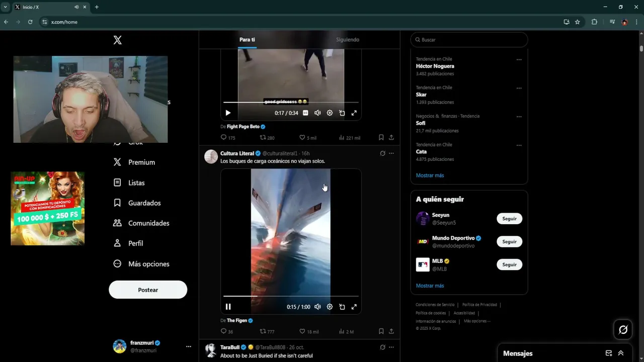
Task: Click Grok icon on TaraBull post
Action: point(382,347)
